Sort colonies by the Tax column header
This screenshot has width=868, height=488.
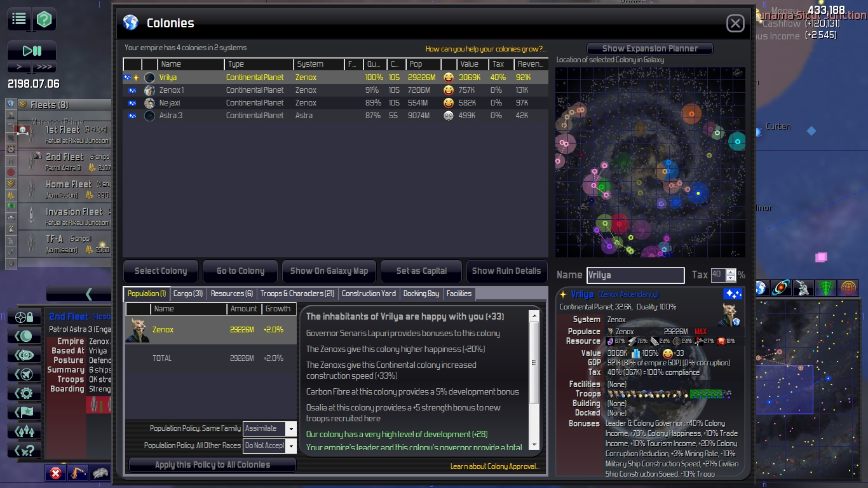coord(501,64)
